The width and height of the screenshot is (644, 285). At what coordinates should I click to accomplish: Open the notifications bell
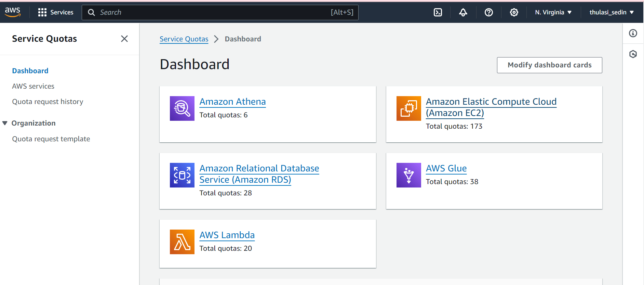pos(463,12)
